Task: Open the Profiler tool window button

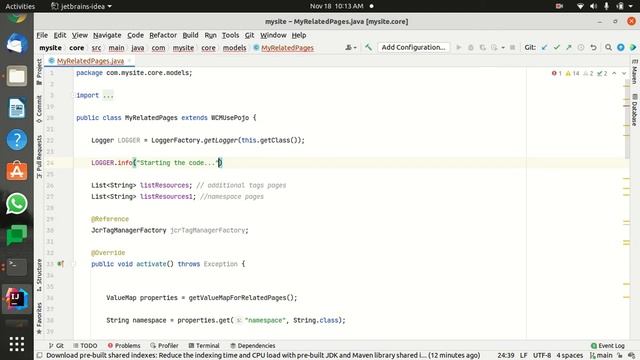Action: coord(164,346)
